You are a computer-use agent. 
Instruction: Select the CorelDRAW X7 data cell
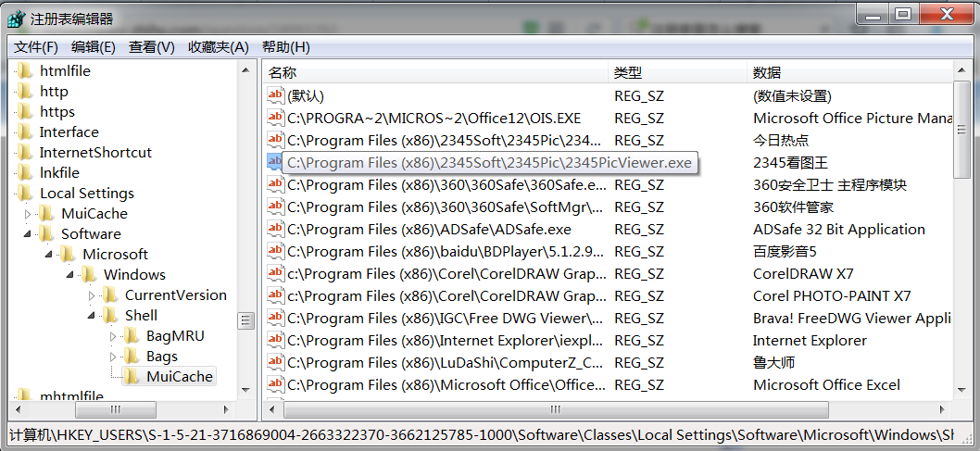pos(803,273)
